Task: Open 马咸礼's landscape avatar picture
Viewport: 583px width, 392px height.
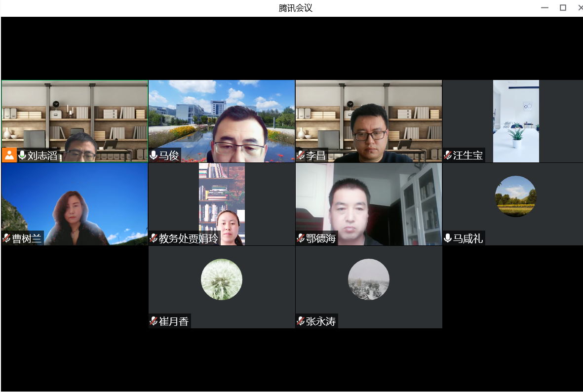Action: (x=516, y=196)
